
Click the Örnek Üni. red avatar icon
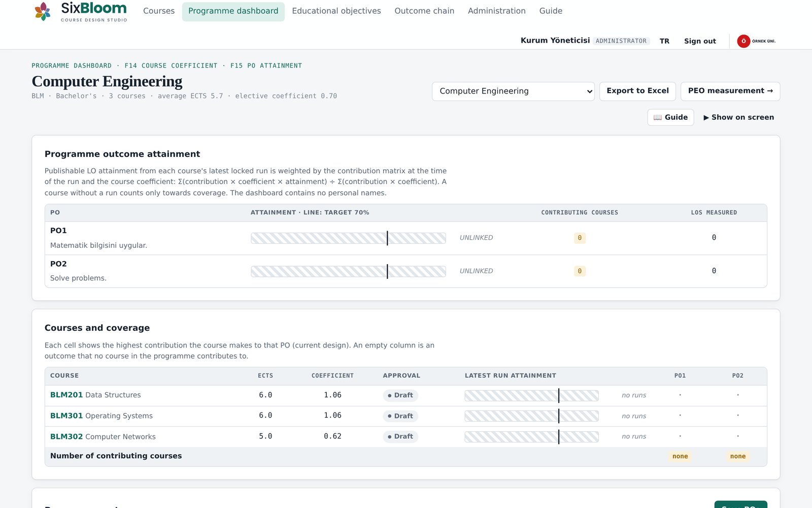click(x=743, y=41)
